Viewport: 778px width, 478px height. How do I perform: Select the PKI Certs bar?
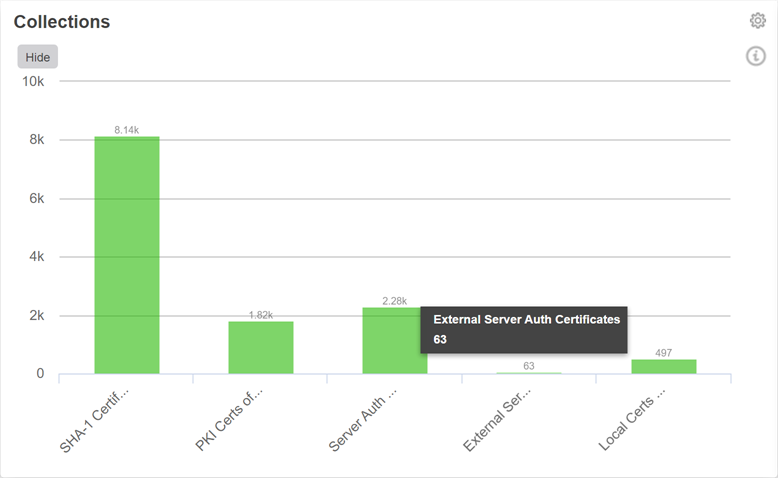261,347
